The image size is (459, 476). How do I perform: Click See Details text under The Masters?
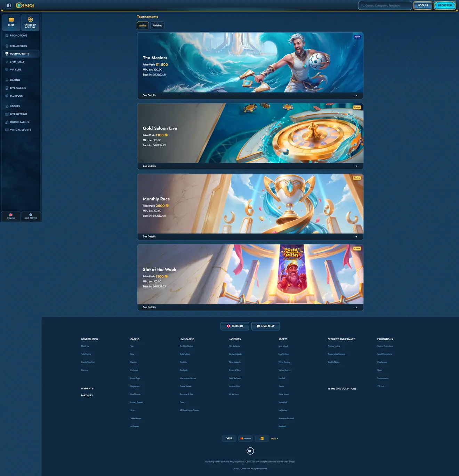[x=149, y=95]
